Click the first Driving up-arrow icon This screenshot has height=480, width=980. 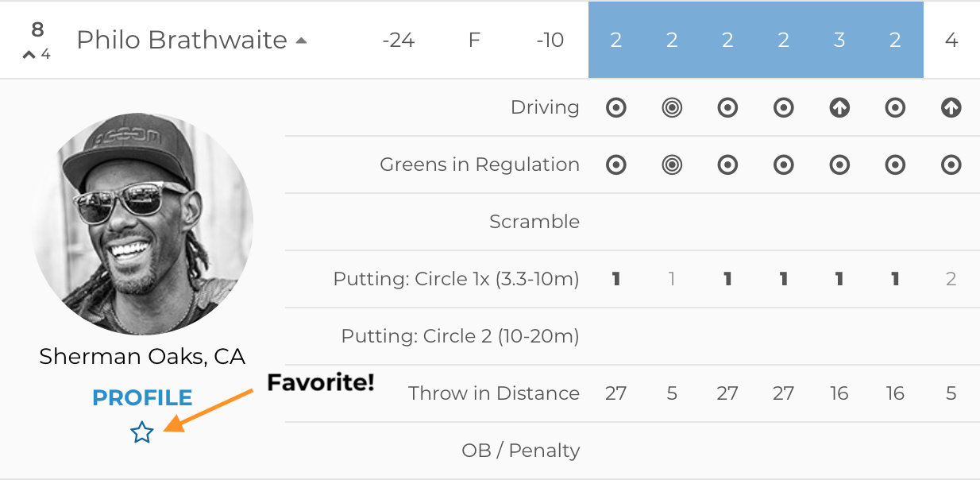pos(839,107)
